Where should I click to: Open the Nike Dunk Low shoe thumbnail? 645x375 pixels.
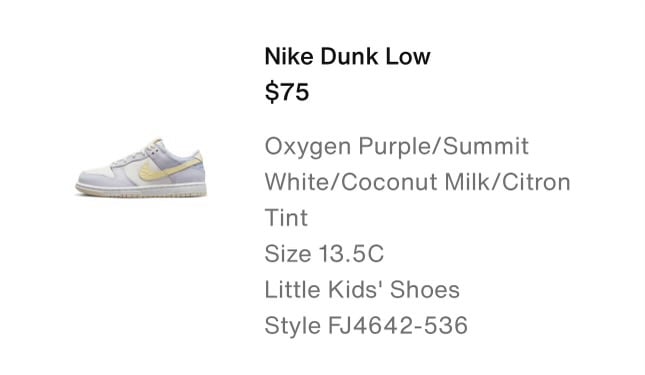(141, 168)
